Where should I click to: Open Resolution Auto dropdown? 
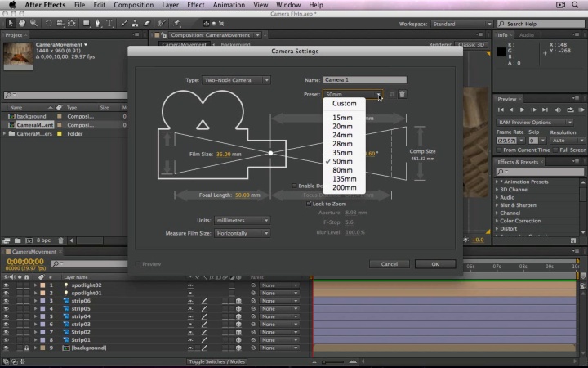pos(568,141)
